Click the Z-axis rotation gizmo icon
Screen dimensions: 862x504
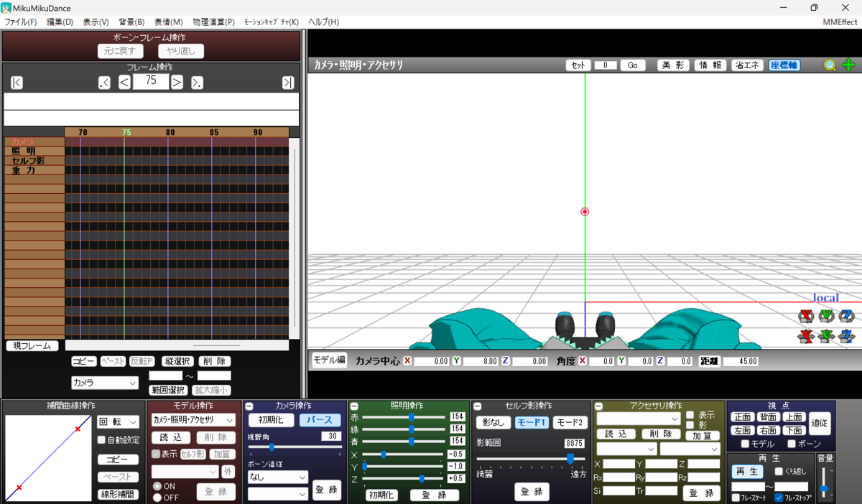[x=847, y=316]
